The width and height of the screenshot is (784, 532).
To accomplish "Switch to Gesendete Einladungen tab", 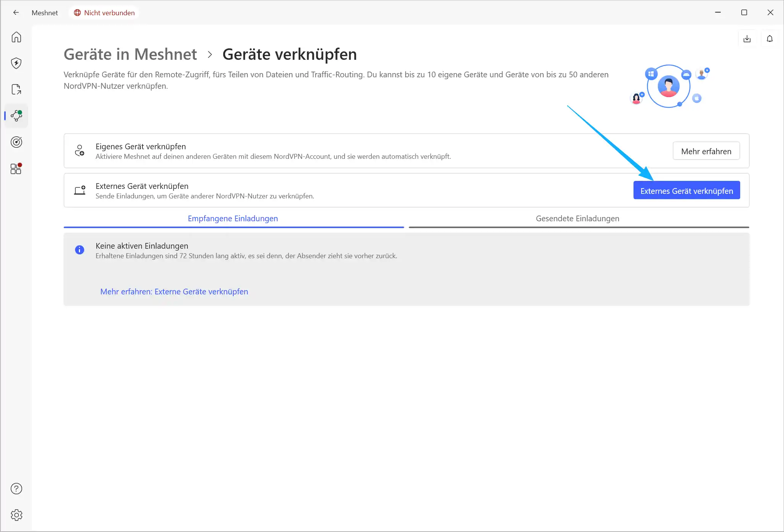I will click(x=577, y=219).
